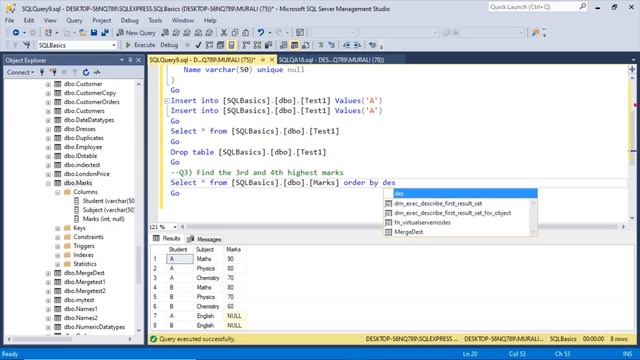
Task: Collapse the Columns folder under dbo.Marks
Action: point(58,192)
